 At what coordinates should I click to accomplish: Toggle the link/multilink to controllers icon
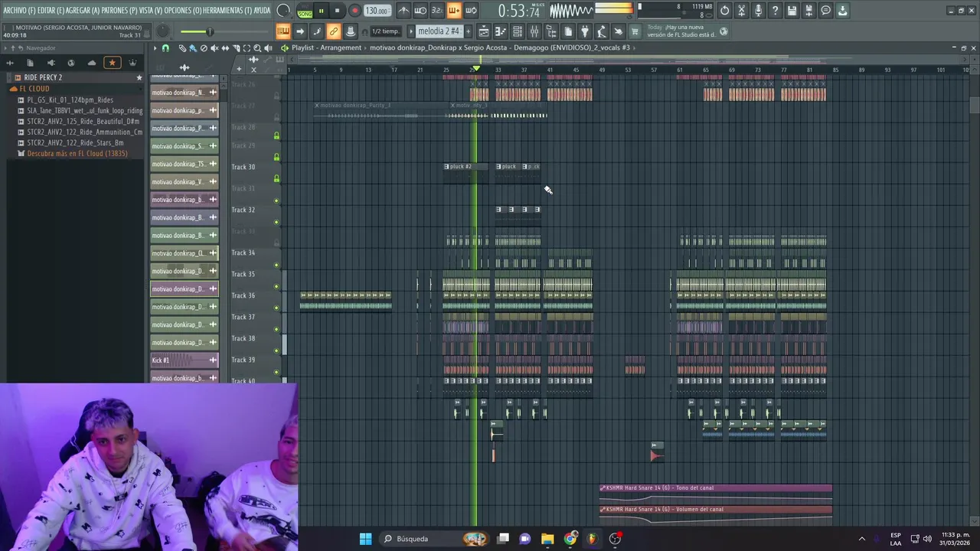tap(333, 31)
